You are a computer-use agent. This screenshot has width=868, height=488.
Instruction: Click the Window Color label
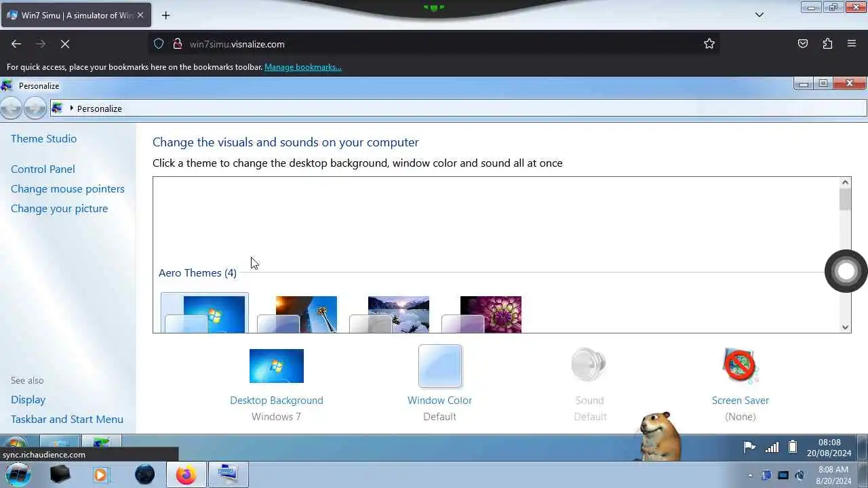click(x=439, y=400)
